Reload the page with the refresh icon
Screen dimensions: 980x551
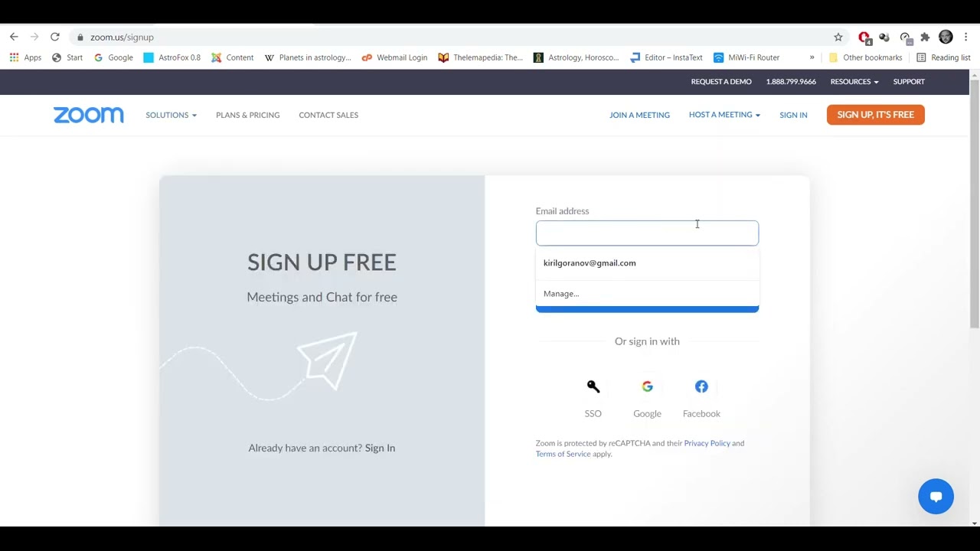[x=55, y=37]
